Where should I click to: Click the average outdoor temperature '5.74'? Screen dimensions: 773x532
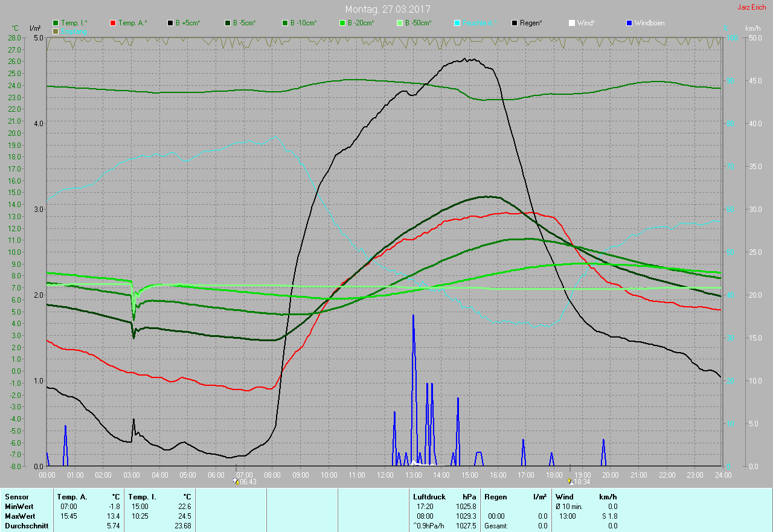113,526
